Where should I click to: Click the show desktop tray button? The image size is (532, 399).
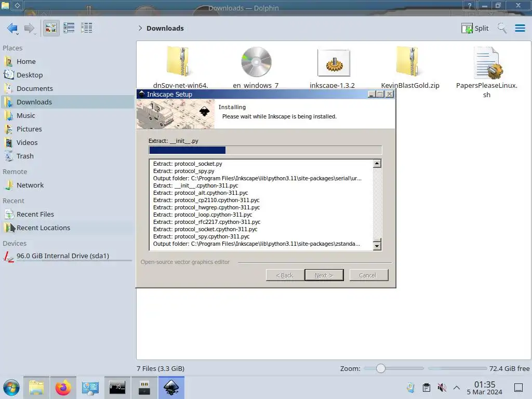[x=518, y=388]
